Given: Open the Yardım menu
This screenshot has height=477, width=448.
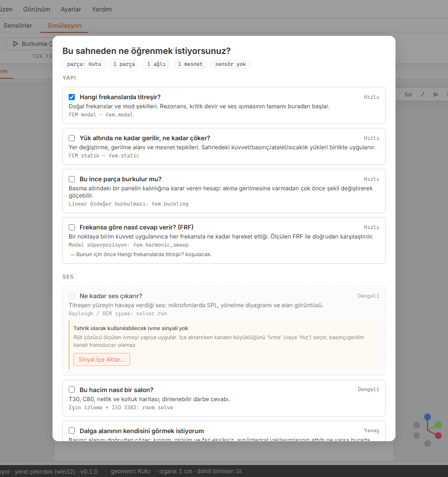Looking at the screenshot, I should (102, 10).
